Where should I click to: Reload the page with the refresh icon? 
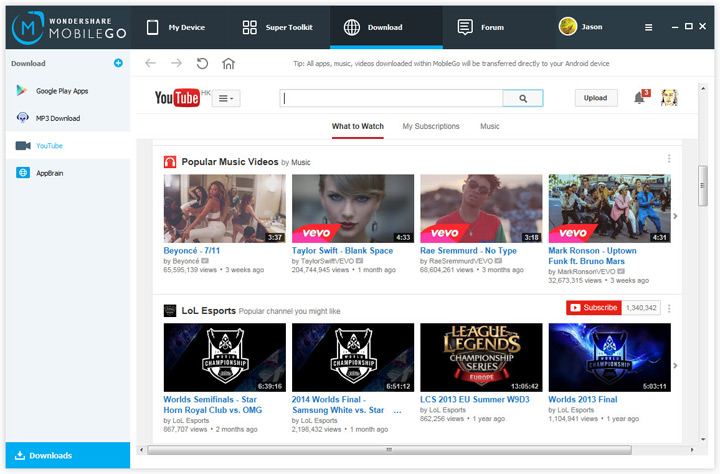coord(202,63)
